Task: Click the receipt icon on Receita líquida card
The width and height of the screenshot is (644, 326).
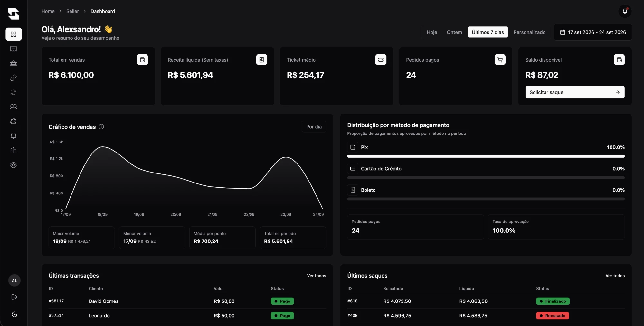Action: tap(262, 60)
